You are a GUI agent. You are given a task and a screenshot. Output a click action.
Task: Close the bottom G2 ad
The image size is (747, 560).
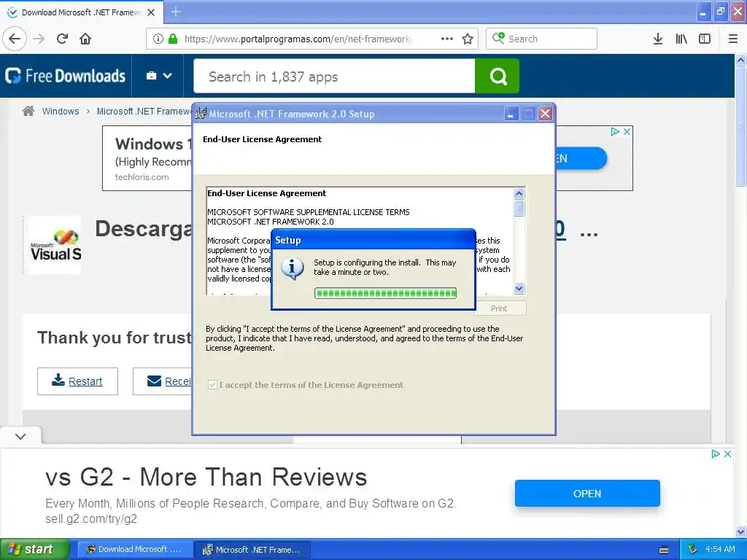click(727, 454)
